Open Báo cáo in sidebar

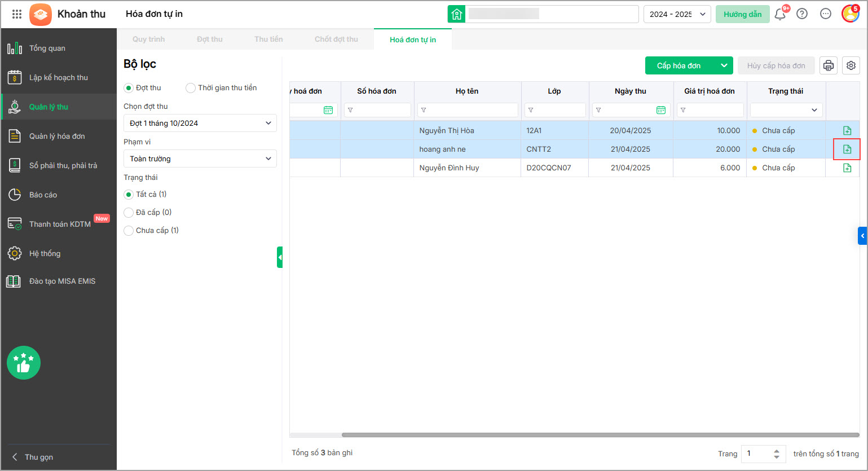(59, 195)
